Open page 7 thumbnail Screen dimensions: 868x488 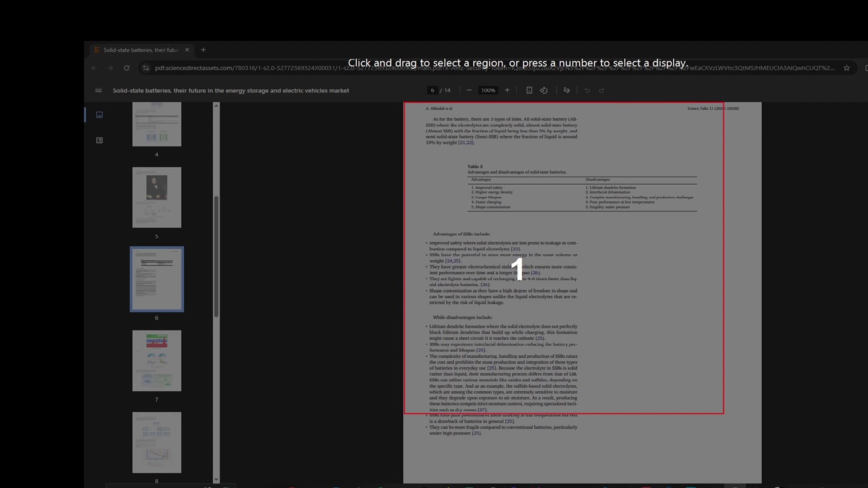point(156,361)
